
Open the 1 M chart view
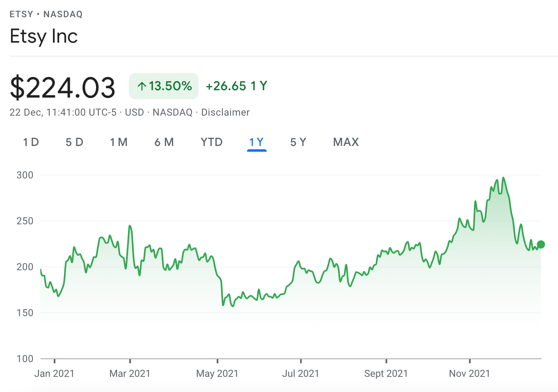[119, 142]
